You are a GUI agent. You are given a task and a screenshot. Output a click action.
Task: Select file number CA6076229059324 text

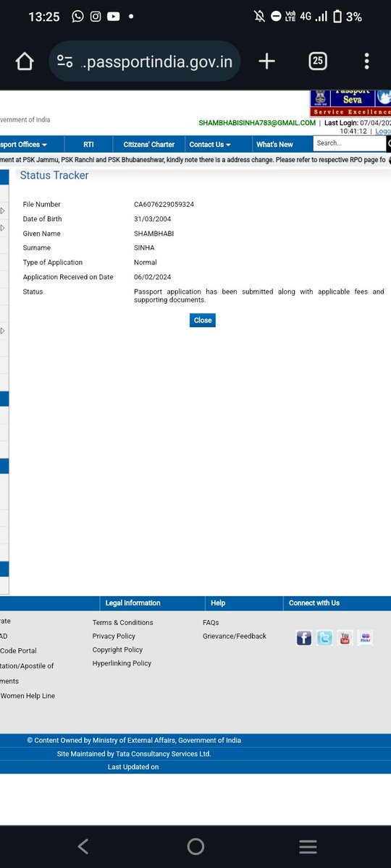(x=164, y=205)
